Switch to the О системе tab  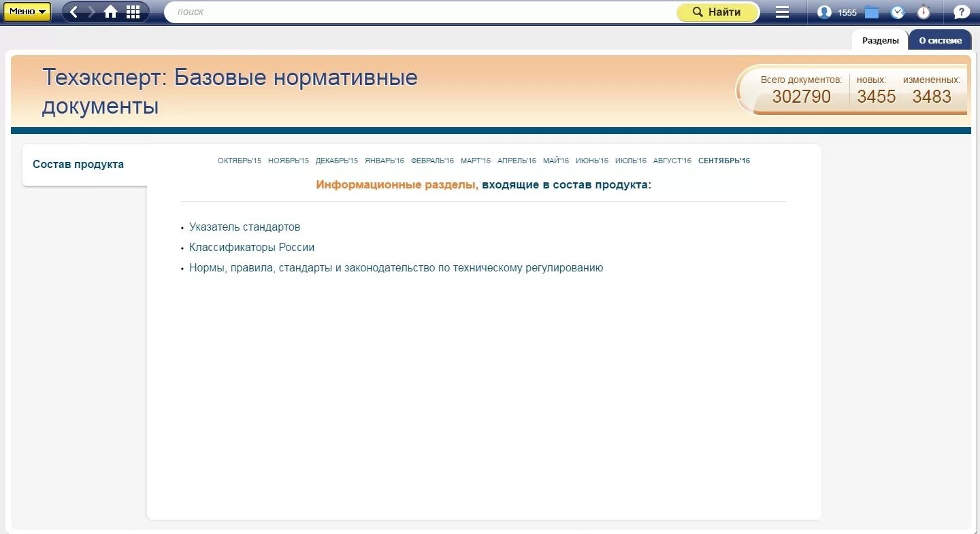pos(941,40)
